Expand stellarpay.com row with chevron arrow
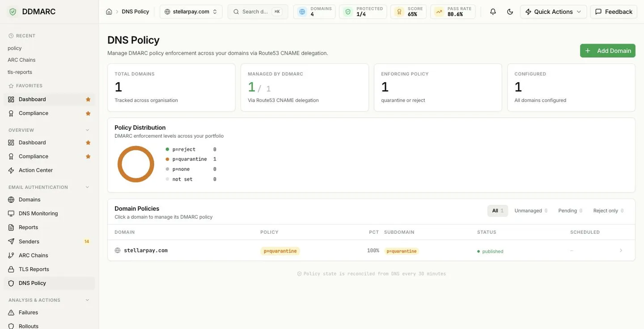Viewport: 644px width, 329px height. point(621,250)
